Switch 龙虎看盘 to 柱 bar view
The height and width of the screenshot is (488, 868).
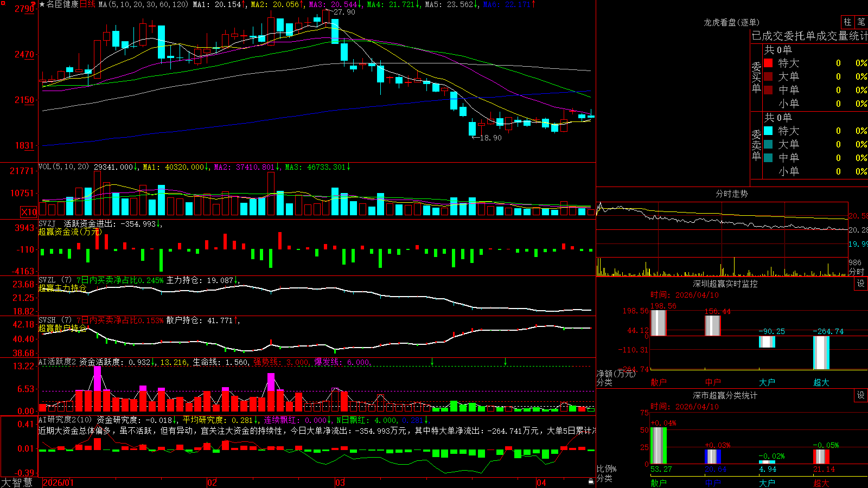pyautogui.click(x=847, y=22)
